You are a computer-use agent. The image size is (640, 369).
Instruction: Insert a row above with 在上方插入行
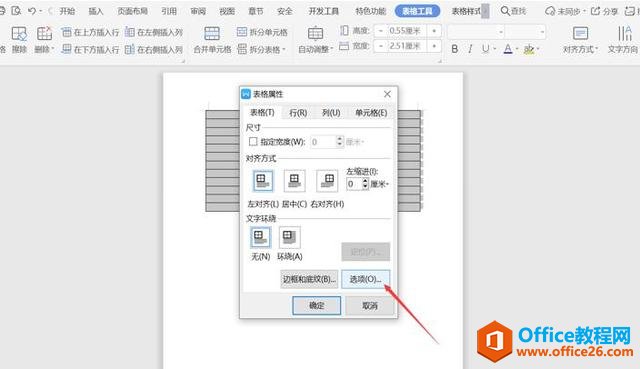pyautogui.click(x=90, y=32)
